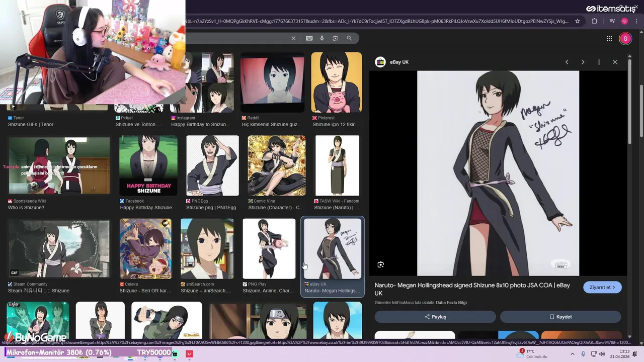Open the Pinterest Shizune with pig thumbnail
644x362 pixels.
[336, 82]
